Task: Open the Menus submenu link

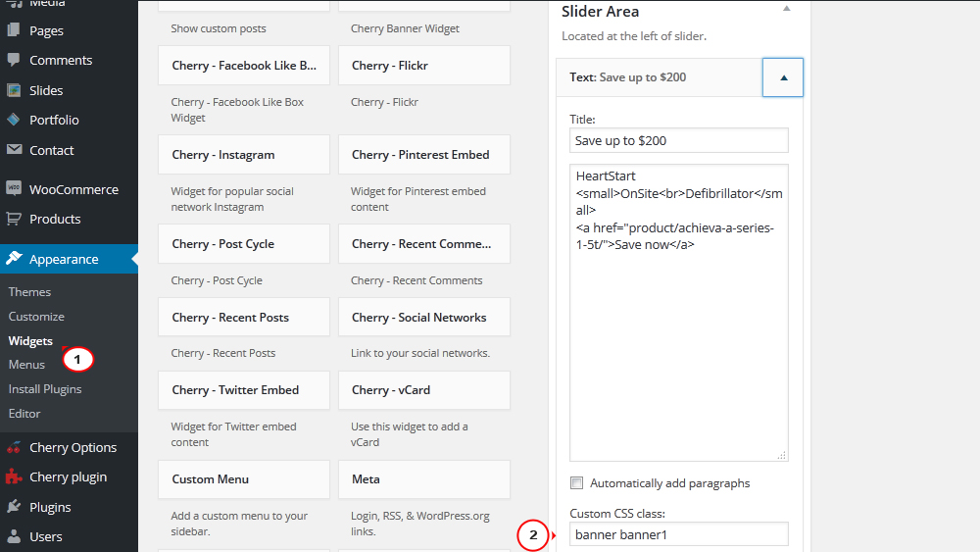Action: coord(26,365)
